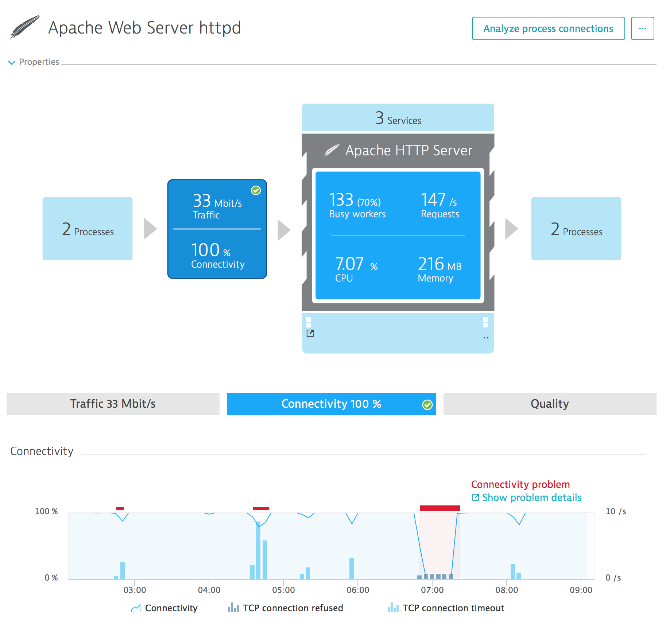Click the two-dot icon below the server tile
This screenshot has width=666, height=644.
coord(486,338)
